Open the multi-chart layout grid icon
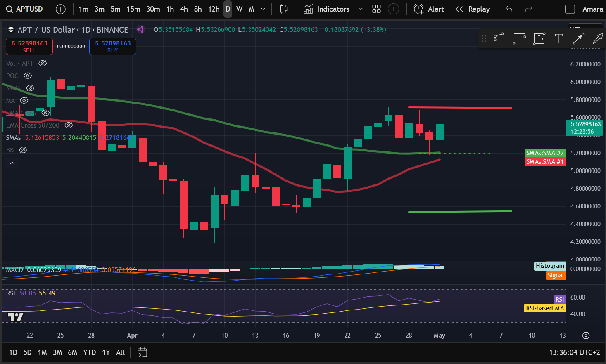The height and width of the screenshot is (364, 606). [376, 9]
